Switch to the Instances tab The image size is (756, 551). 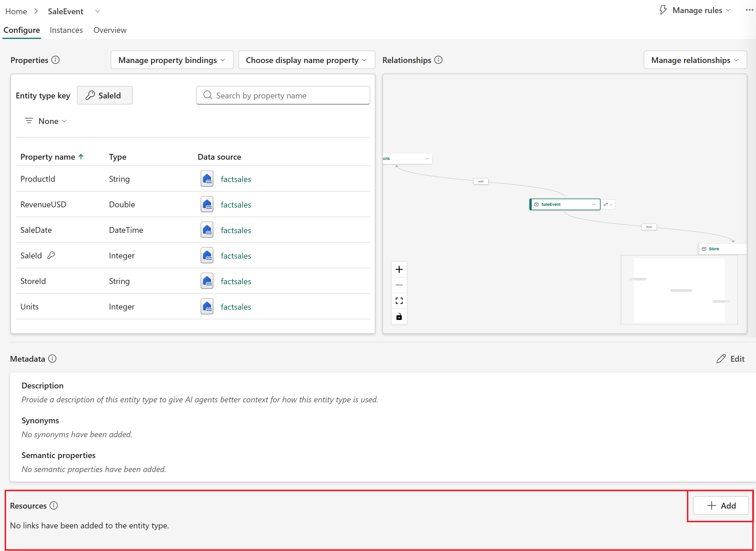(x=66, y=30)
